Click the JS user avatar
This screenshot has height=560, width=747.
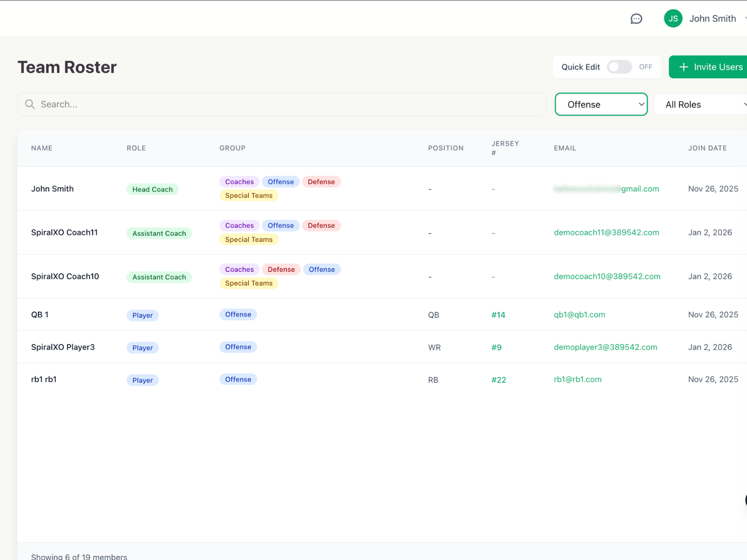pyautogui.click(x=673, y=19)
